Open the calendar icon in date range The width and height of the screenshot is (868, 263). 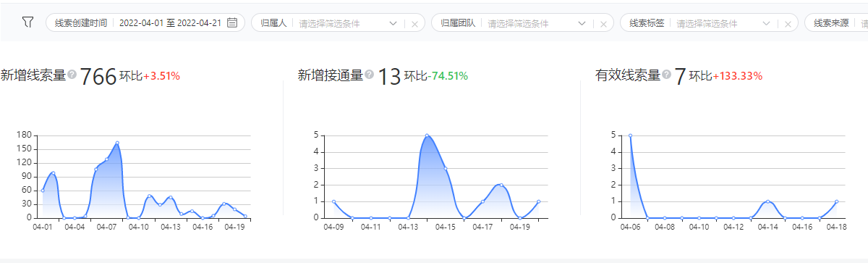232,22
